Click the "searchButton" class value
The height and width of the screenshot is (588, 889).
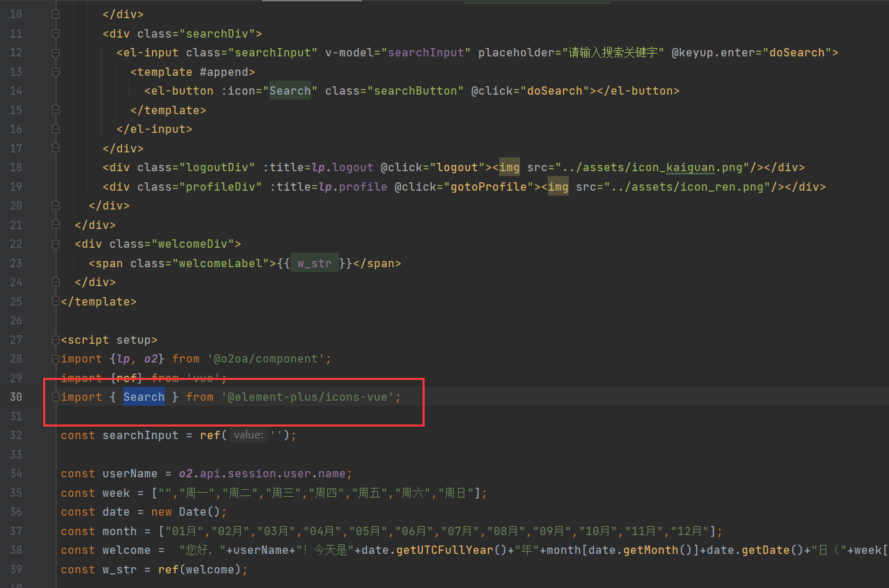tap(415, 90)
